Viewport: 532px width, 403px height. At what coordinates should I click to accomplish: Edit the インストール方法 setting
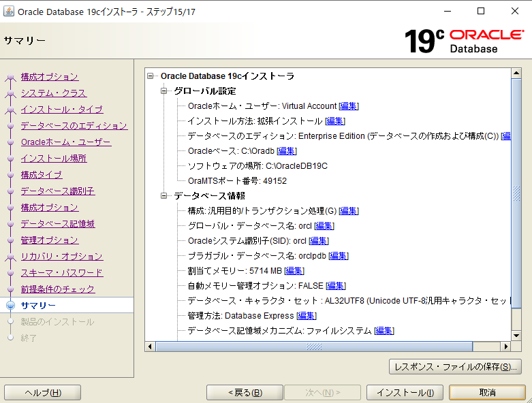click(x=334, y=121)
